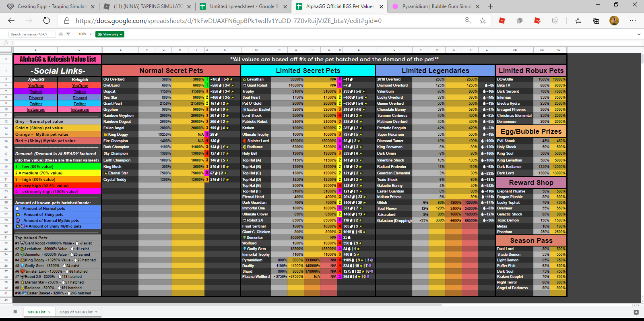Screen dimensions: 644x321
Task: Open the Value List sheet tab menu arrow
Action: click(50, 312)
